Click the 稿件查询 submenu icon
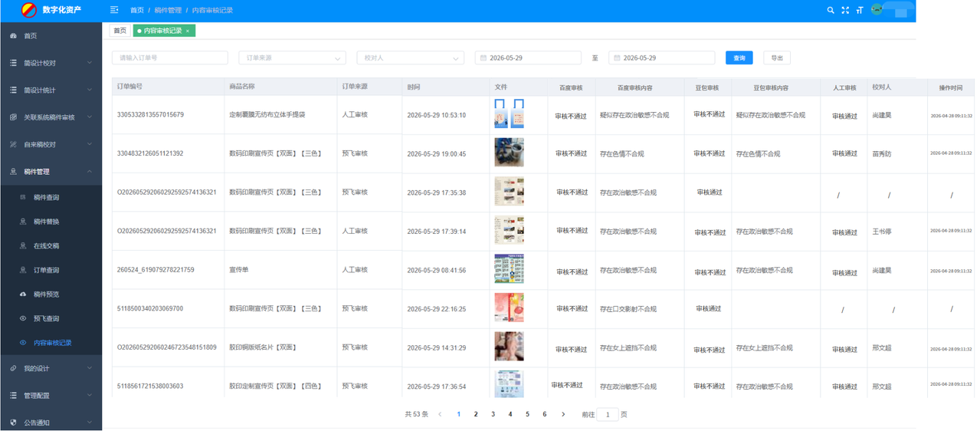Image resolution: width=980 pixels, height=431 pixels. (x=23, y=197)
